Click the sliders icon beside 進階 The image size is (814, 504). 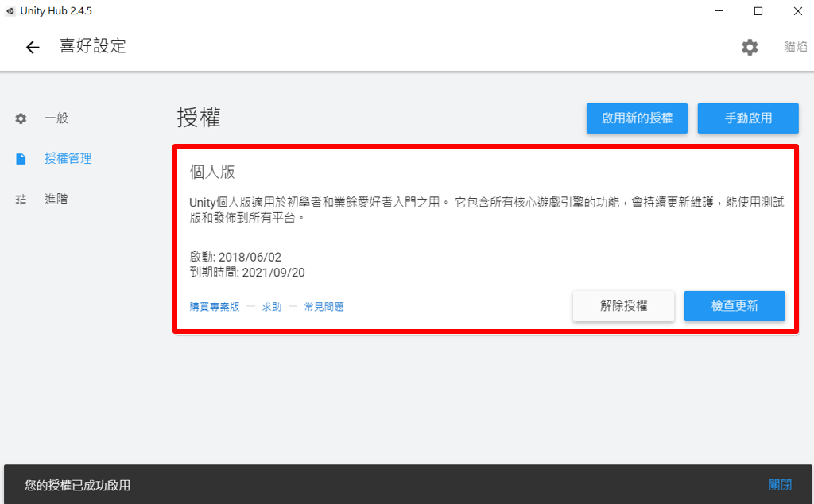coord(21,200)
